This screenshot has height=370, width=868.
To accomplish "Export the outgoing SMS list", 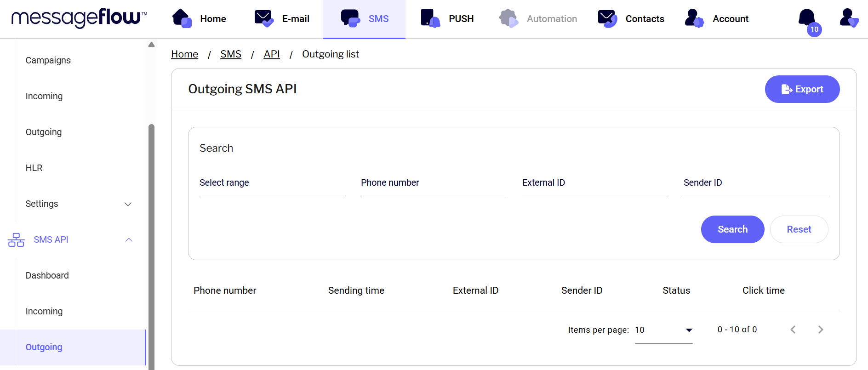I will click(x=802, y=89).
